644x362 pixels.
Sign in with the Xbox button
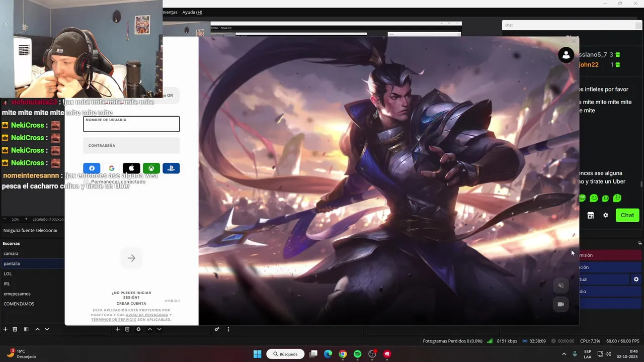(151, 168)
